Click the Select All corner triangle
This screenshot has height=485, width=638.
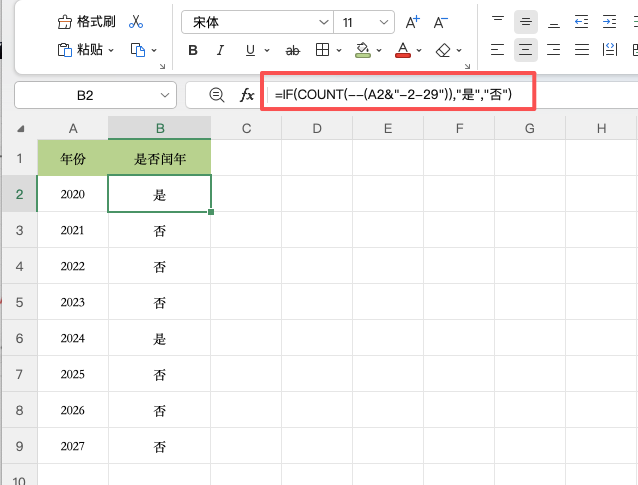[x=20, y=129]
